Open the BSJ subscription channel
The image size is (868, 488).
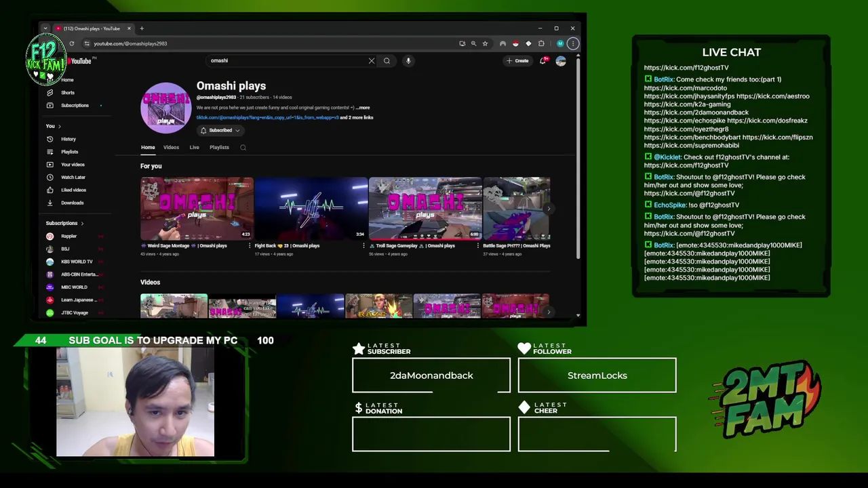click(x=65, y=249)
